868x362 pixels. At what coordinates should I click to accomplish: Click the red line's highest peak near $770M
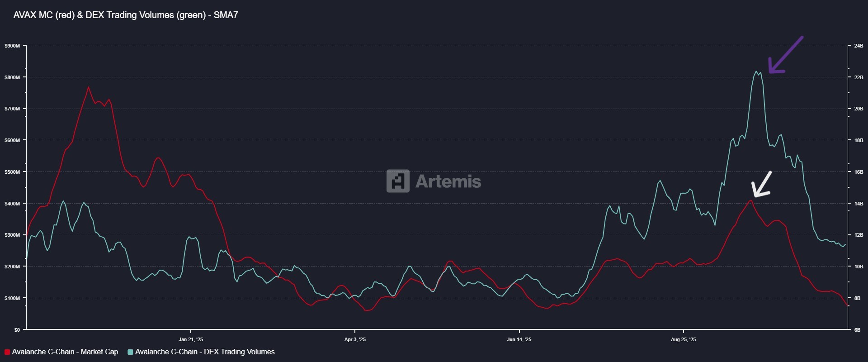click(88, 87)
